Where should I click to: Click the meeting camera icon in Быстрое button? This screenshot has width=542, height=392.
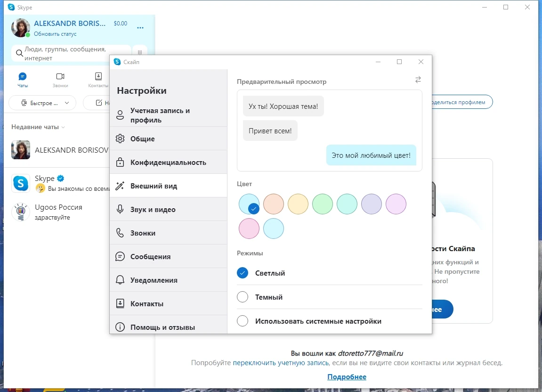pos(24,103)
